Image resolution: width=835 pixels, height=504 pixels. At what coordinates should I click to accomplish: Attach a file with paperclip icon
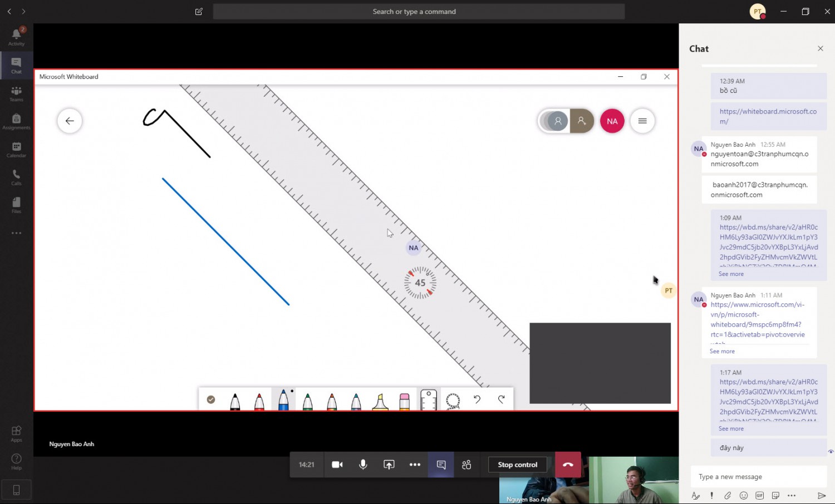point(728,496)
